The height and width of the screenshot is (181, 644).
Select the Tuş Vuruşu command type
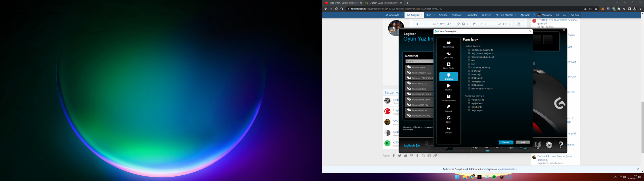(x=448, y=44)
